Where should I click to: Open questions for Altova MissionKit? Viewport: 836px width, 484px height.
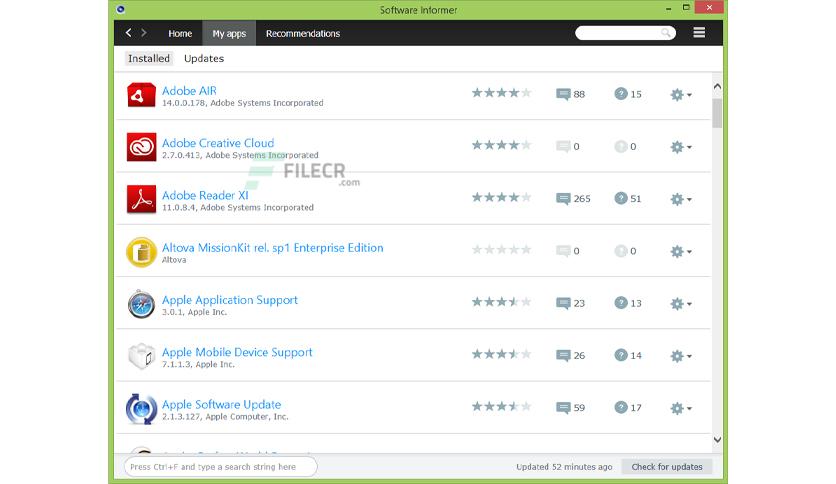(625, 251)
